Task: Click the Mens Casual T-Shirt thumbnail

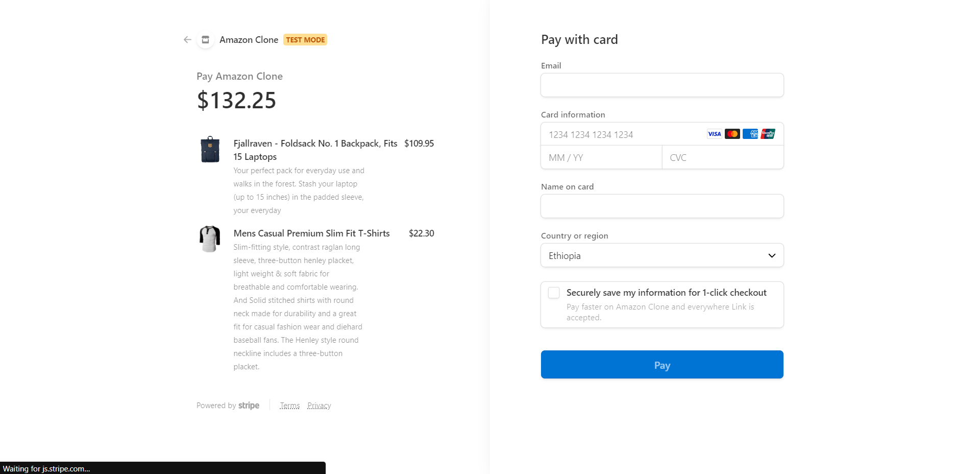Action: 210,239
